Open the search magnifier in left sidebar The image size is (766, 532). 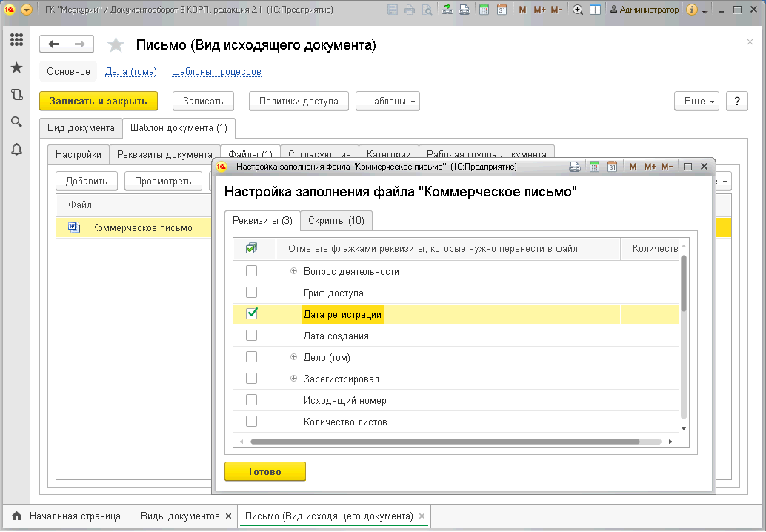[x=16, y=122]
